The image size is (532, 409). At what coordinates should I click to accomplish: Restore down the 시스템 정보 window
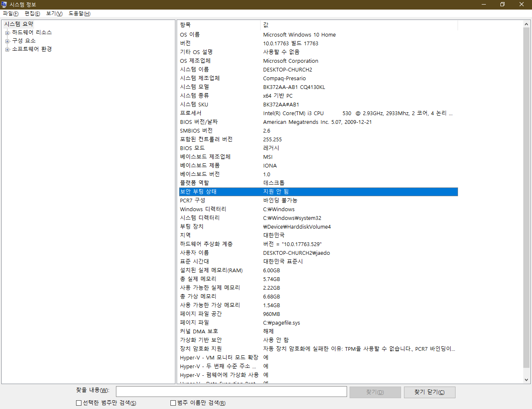[502, 5]
